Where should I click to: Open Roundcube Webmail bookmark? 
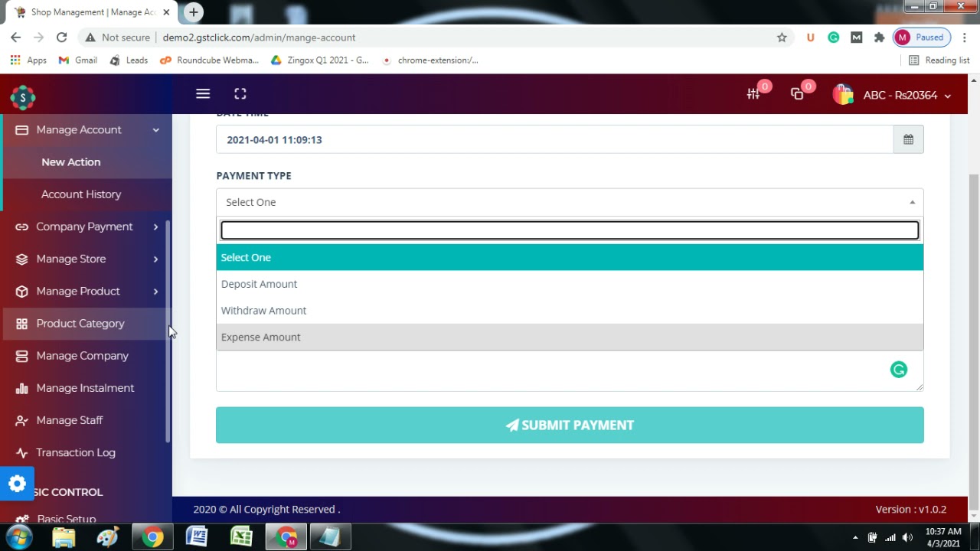coord(209,60)
